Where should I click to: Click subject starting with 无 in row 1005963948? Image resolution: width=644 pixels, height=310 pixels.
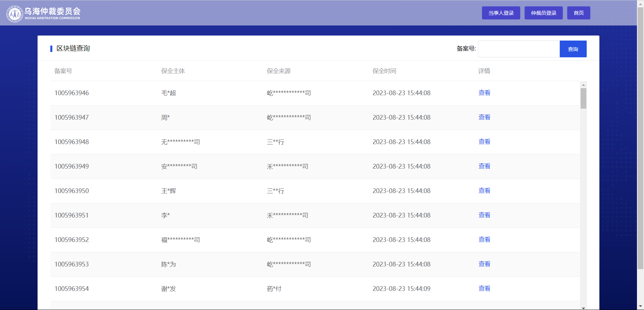point(180,142)
